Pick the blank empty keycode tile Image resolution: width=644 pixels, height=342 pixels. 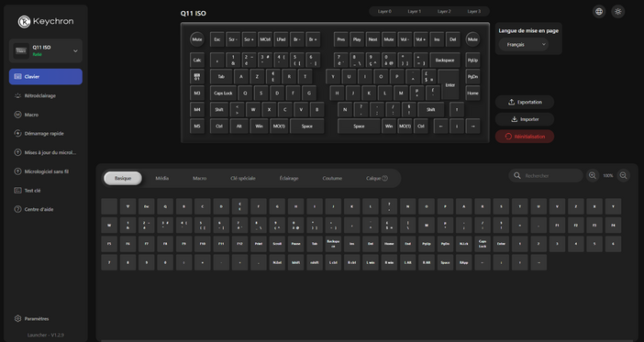point(109,206)
